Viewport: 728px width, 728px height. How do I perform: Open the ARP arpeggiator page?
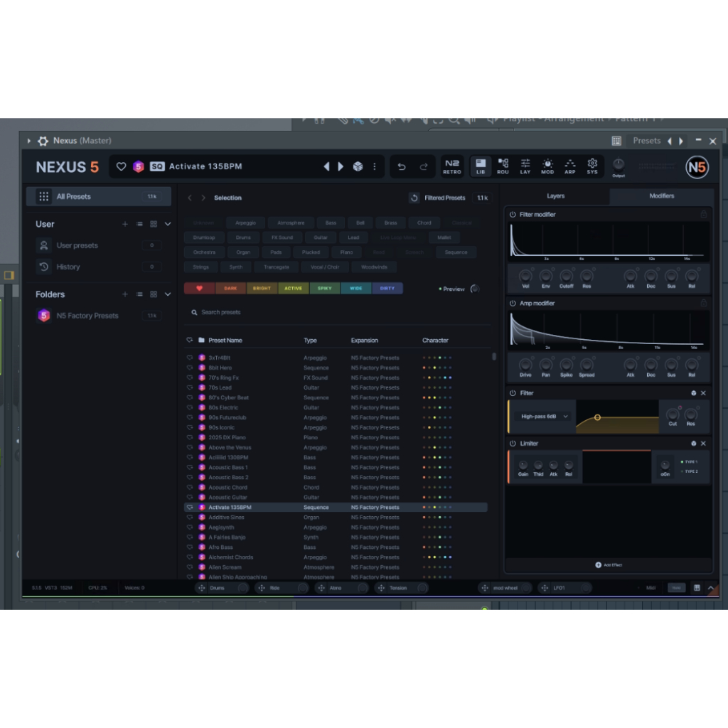coord(570,166)
